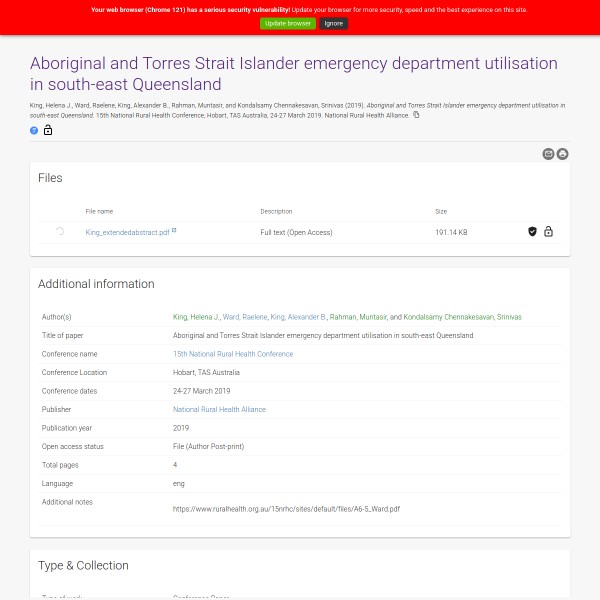Click the email record icon

click(548, 154)
